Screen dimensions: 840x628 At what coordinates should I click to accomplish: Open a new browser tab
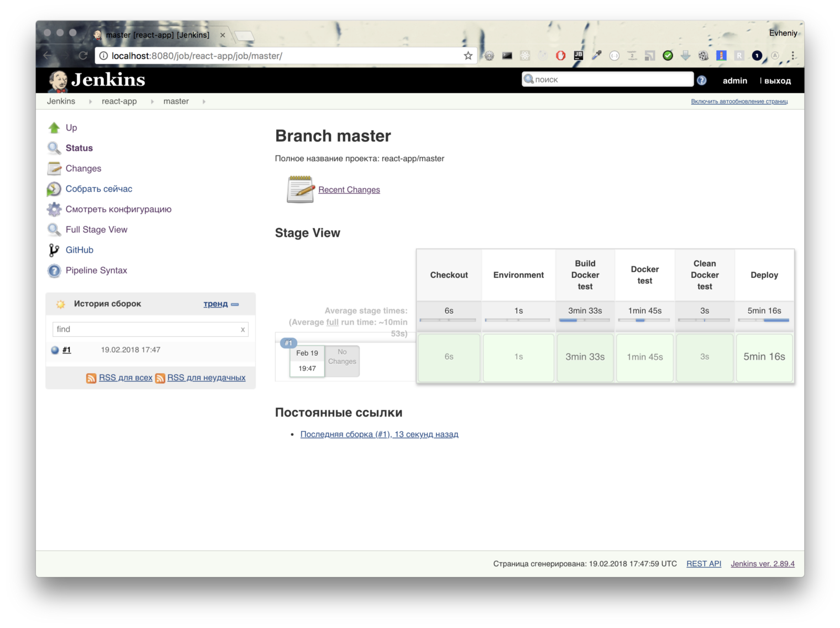(x=245, y=36)
